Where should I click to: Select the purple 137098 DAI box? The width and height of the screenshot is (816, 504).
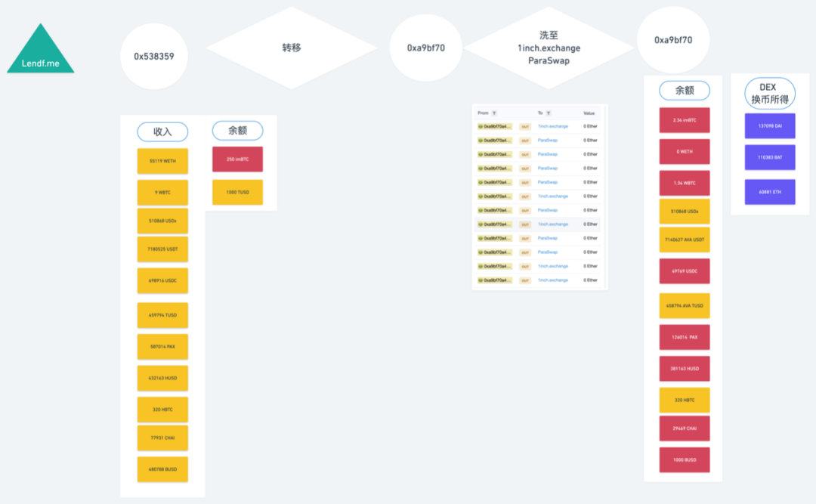770,126
